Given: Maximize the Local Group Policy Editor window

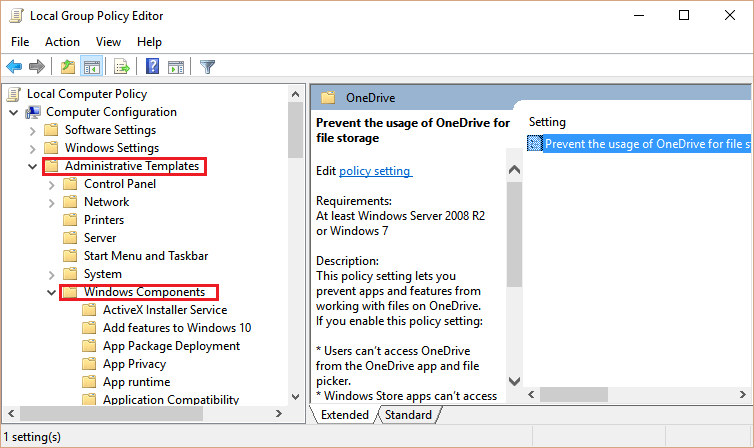Looking at the screenshot, I should (x=684, y=15).
